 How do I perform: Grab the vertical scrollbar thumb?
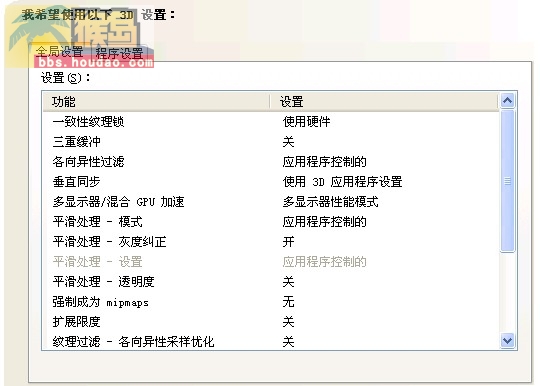(508, 181)
